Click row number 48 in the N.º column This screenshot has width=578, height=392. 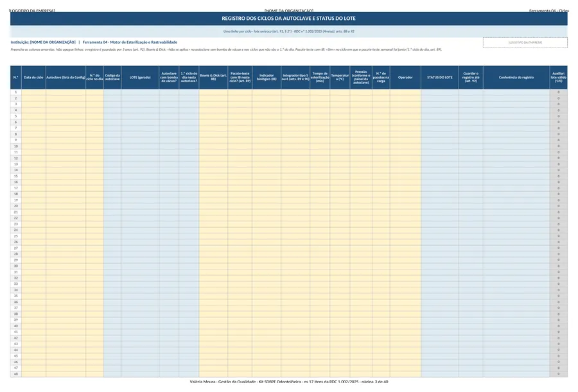tap(16, 374)
